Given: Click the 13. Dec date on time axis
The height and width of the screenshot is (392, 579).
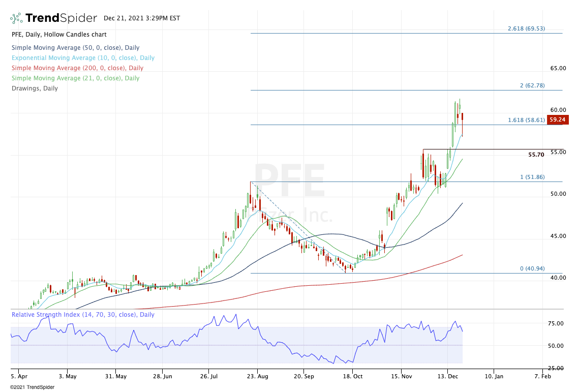Looking at the screenshot, I should tap(448, 377).
